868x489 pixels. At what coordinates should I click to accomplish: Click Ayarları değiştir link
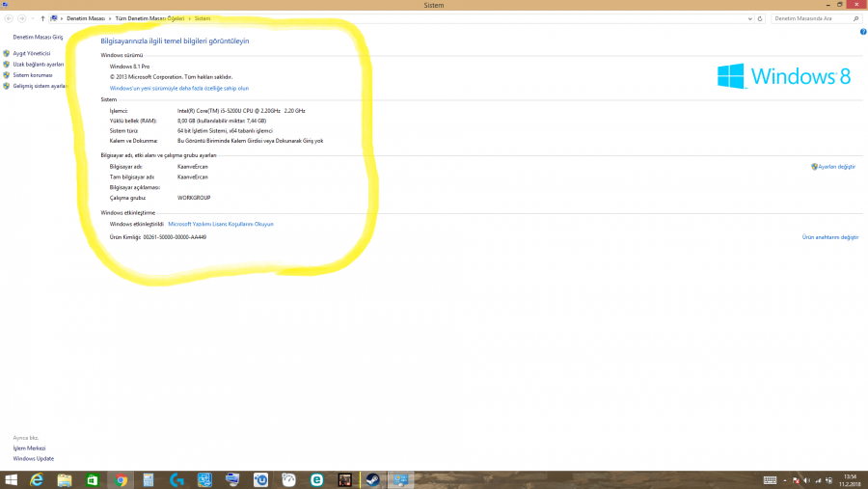pyautogui.click(x=836, y=167)
